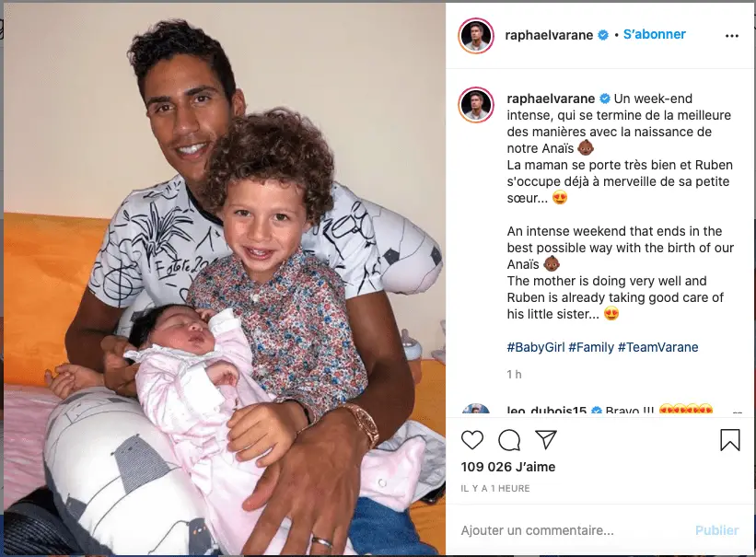
Task: Click the 'Ajouter un commentaire' field
Action: click(x=569, y=530)
